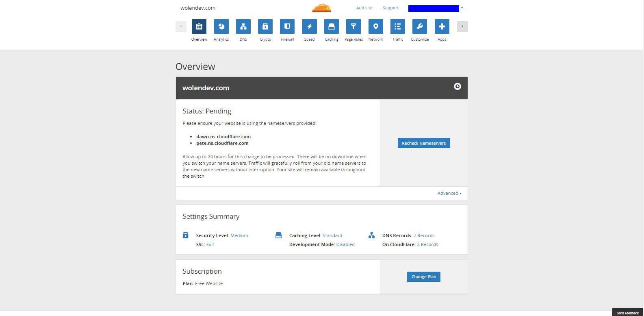The height and width of the screenshot is (316, 644).
Task: Open the Page Rules filter icon
Action: tap(353, 26)
